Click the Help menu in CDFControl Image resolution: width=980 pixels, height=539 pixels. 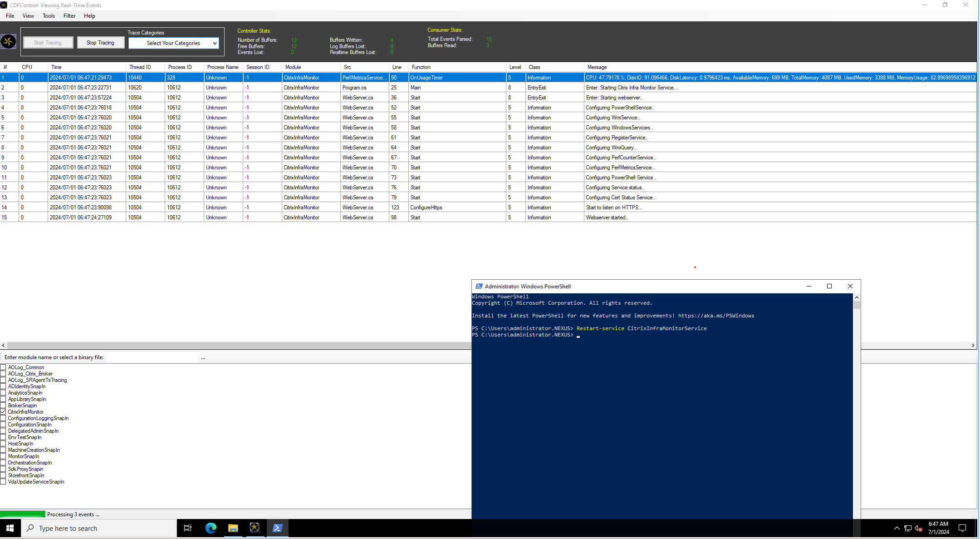[x=89, y=16]
